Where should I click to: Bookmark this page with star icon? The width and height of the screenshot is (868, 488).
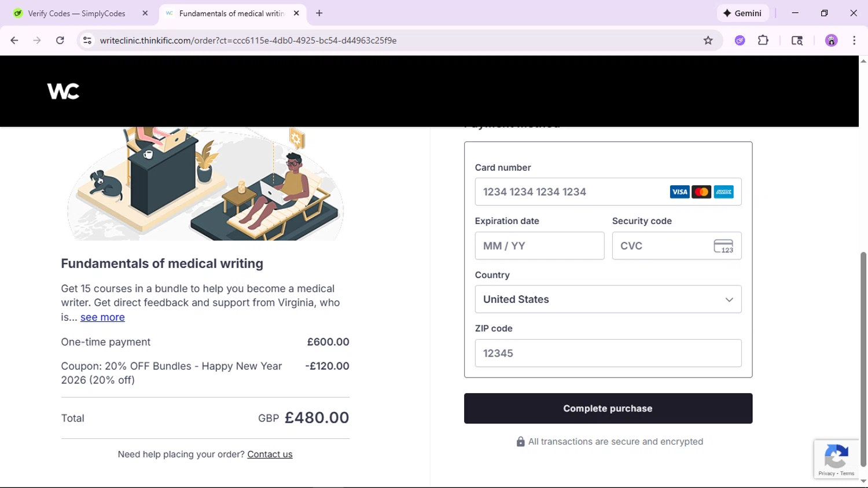[x=708, y=41]
